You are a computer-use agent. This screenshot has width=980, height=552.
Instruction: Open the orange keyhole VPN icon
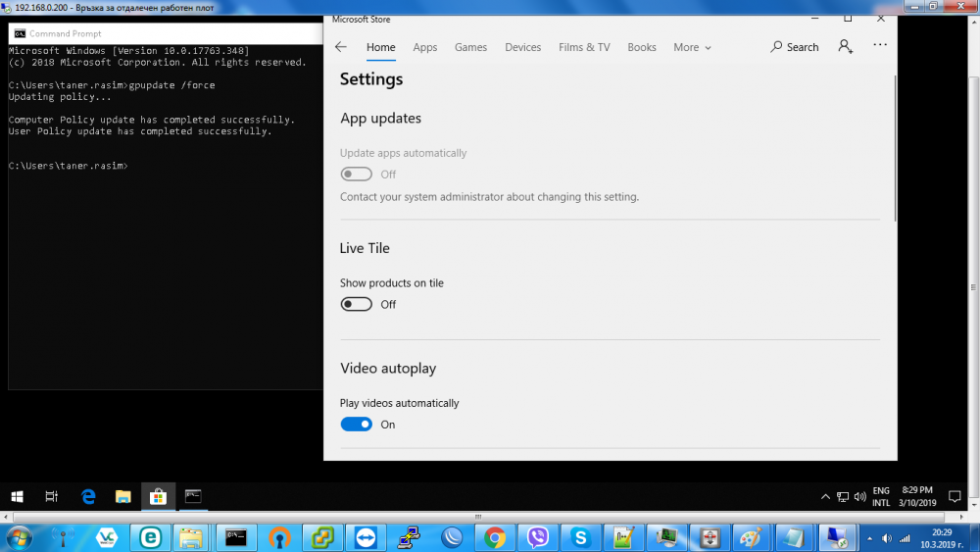[279, 537]
